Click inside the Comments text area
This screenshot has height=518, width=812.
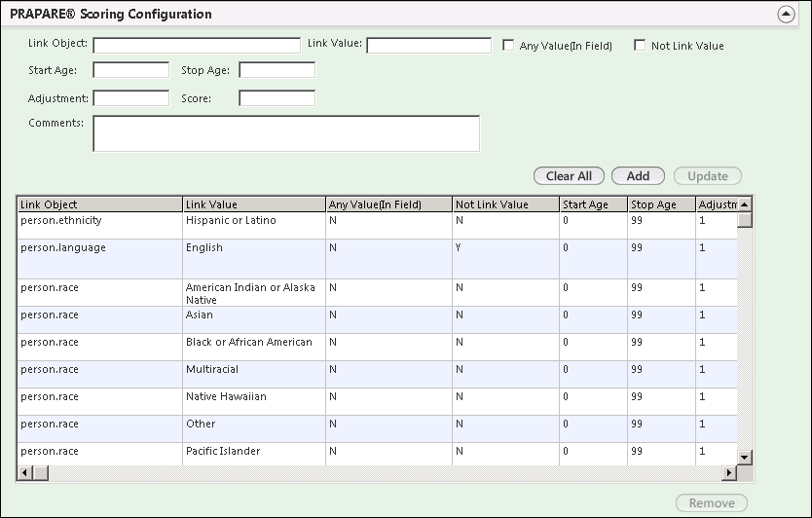pyautogui.click(x=286, y=133)
